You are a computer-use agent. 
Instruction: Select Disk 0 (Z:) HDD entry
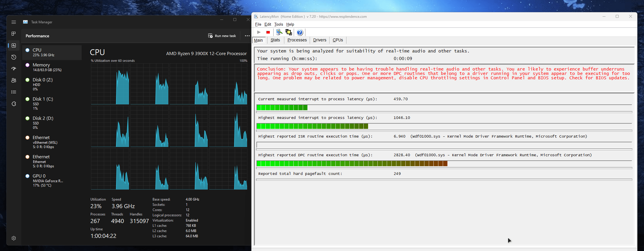click(x=52, y=84)
